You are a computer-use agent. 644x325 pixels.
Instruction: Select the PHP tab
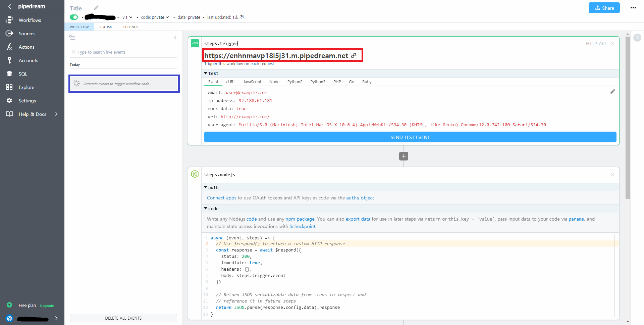point(337,82)
